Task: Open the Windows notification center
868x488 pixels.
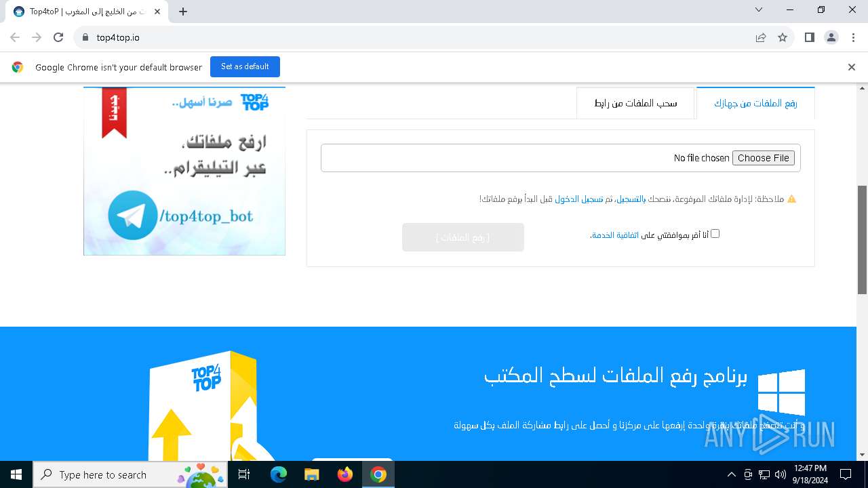Action: point(846,474)
